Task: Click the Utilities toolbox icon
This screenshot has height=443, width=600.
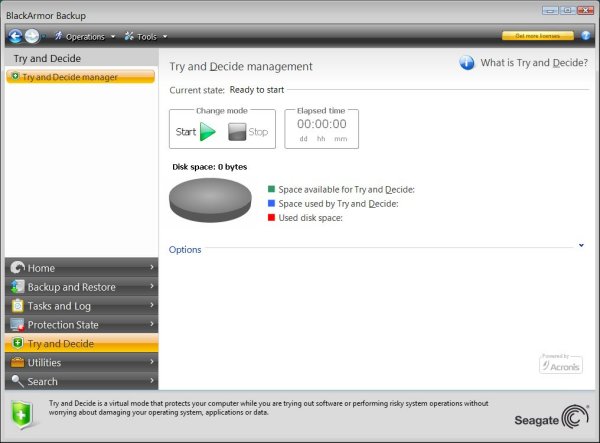Action: click(17, 362)
